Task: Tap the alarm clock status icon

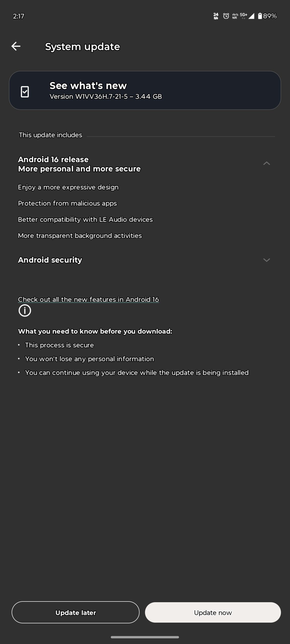Action: point(226,16)
